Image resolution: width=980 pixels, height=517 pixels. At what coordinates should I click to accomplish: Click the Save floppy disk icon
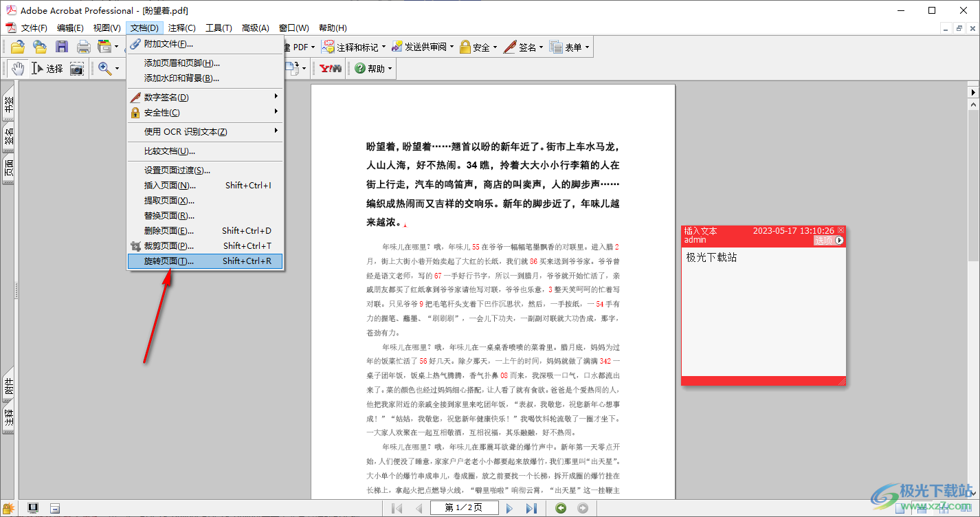click(x=62, y=47)
